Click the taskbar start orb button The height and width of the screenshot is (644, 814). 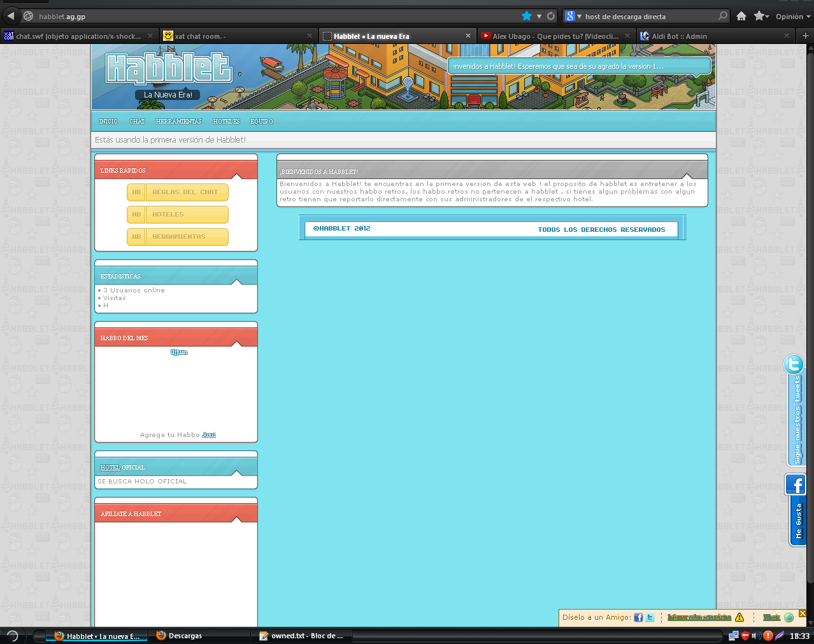11,635
